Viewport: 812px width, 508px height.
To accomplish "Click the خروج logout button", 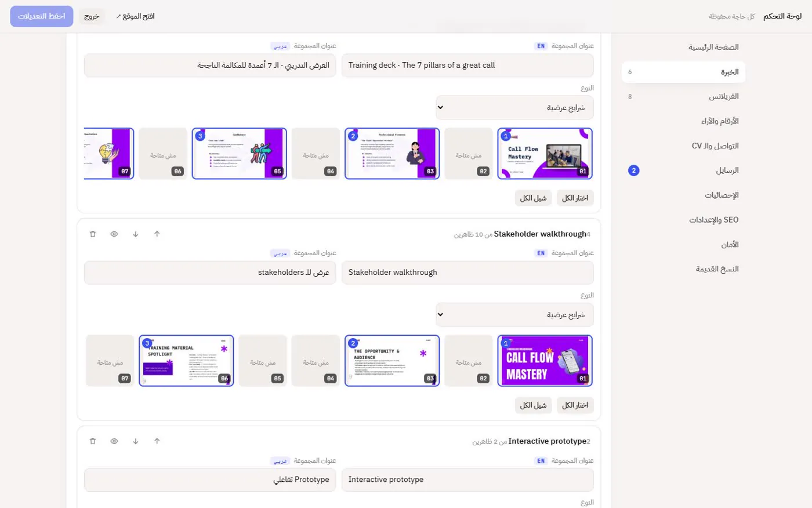I will [92, 16].
